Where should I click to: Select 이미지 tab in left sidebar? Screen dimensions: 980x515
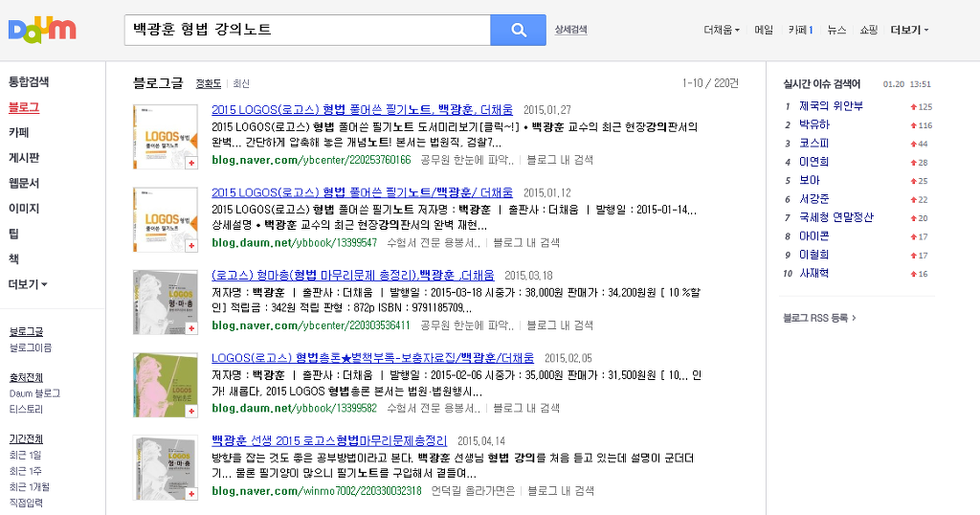24,208
